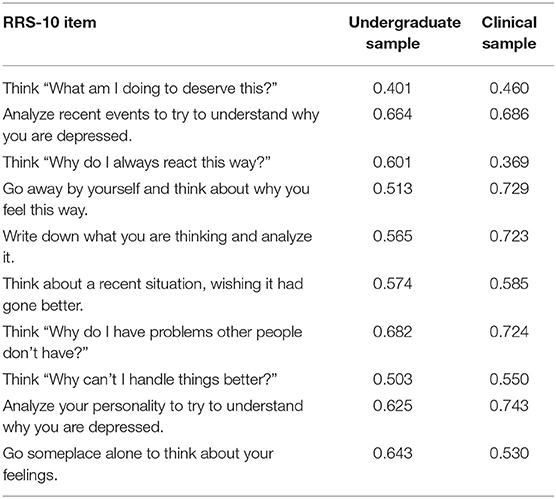Image resolution: width=556 pixels, height=499 pixels.
Task: Click undergraduate value 0.574
Action: coord(392,284)
